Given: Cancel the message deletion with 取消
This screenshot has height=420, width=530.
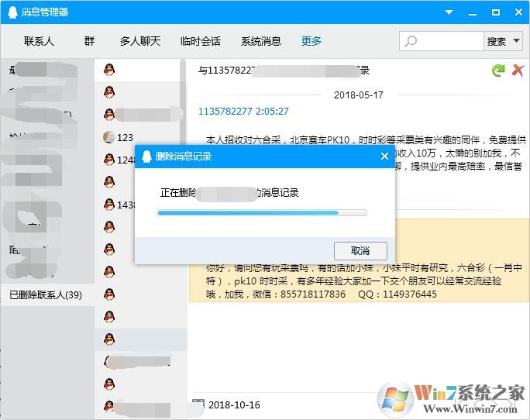Looking at the screenshot, I should pos(360,251).
